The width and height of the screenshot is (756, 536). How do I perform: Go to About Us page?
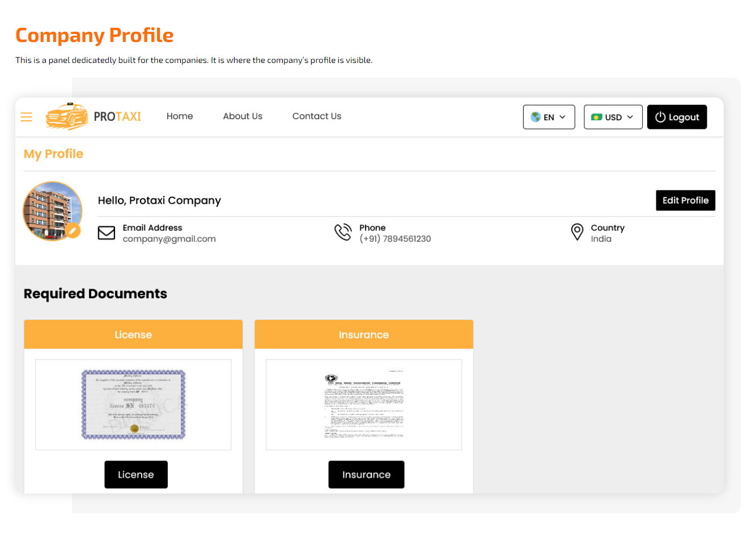(x=243, y=116)
